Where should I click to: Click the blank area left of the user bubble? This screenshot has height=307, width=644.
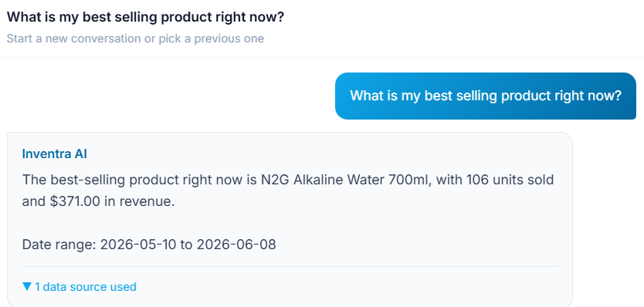pyautogui.click(x=164, y=96)
